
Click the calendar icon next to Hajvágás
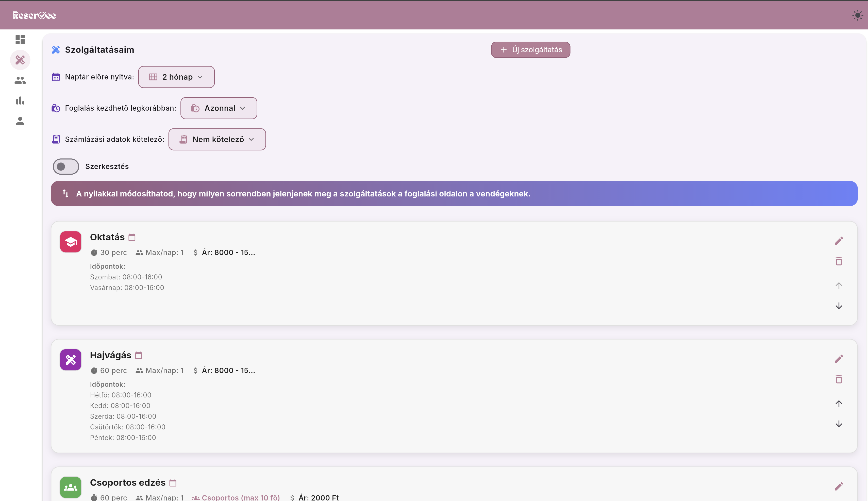point(139,355)
